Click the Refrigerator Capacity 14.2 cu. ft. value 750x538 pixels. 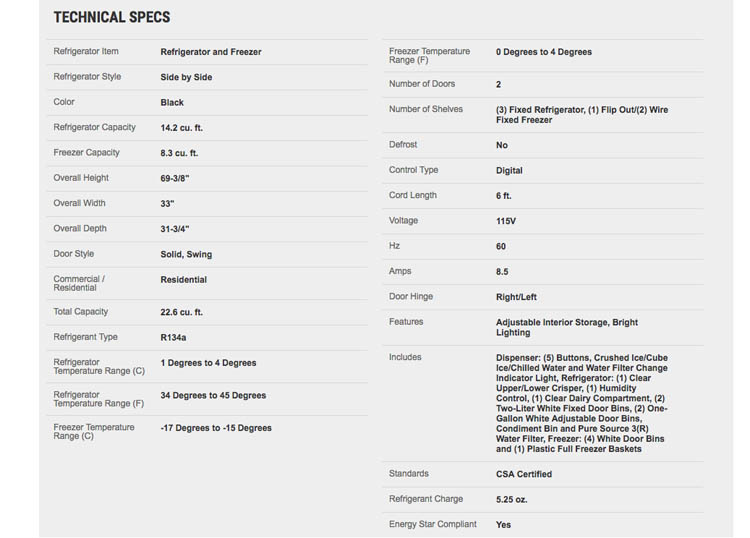(182, 128)
